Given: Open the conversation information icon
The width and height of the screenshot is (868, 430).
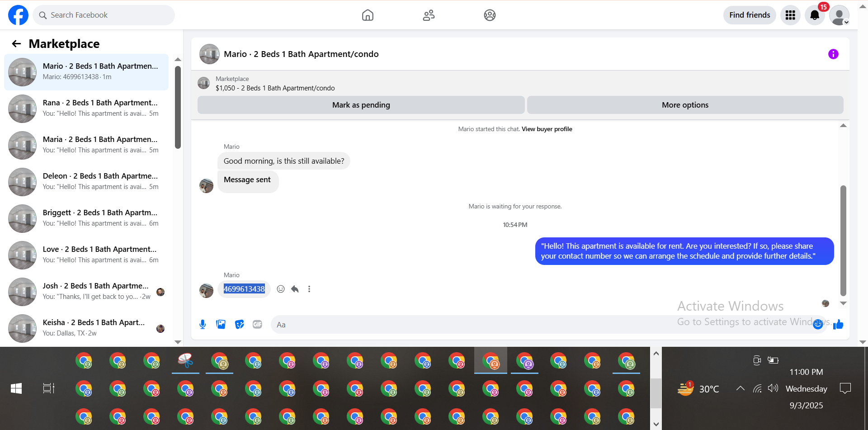Looking at the screenshot, I should tap(833, 54).
